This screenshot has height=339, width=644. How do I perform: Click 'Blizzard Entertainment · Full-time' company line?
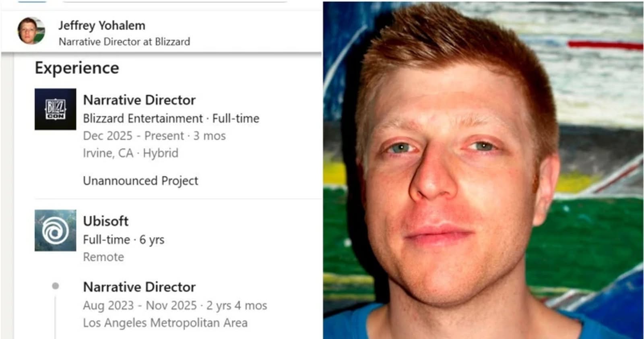point(171,118)
